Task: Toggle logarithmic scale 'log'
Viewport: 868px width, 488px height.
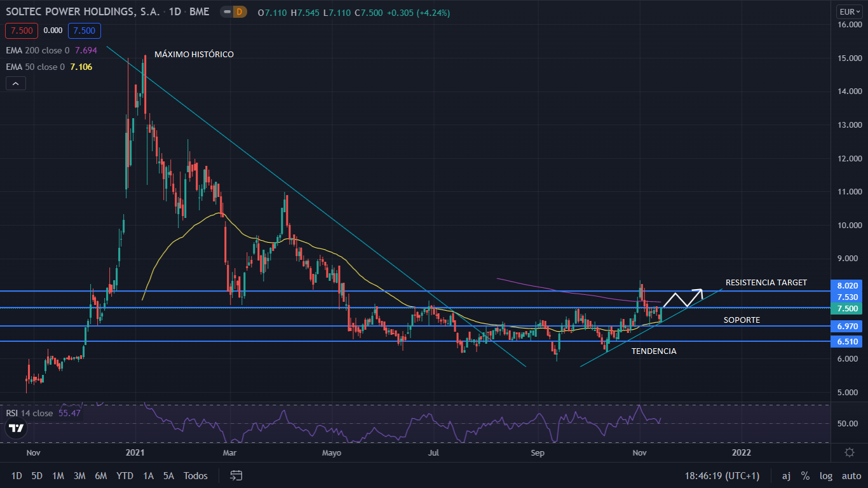Action: click(x=826, y=475)
